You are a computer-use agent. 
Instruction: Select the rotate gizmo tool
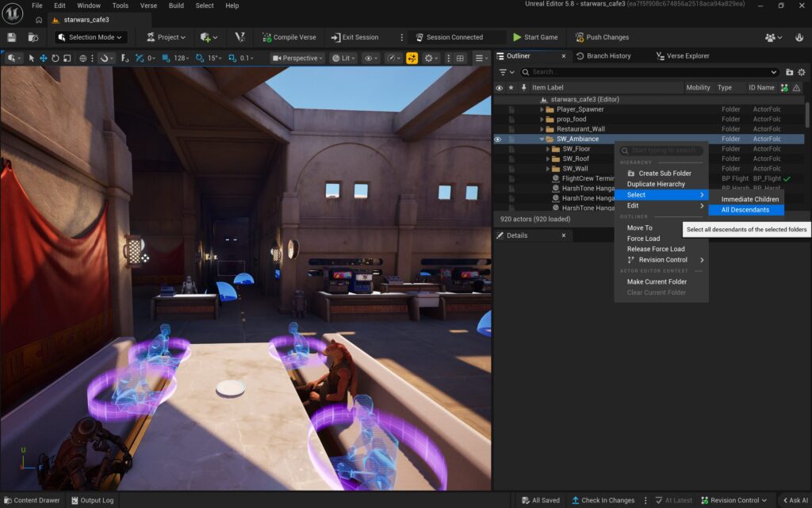[56, 58]
